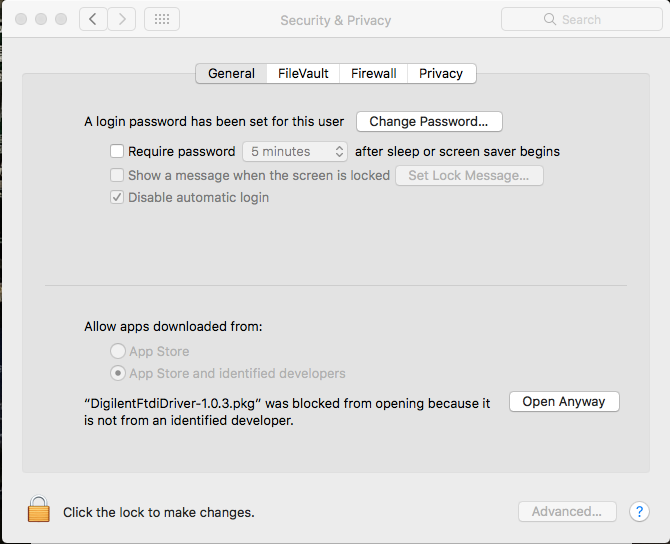Open the 5 minutes delay dropdown
The image size is (670, 544).
pos(295,151)
